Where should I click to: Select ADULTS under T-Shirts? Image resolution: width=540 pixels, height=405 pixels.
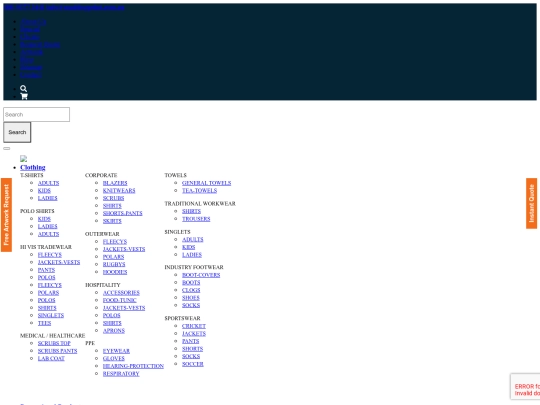coord(49,183)
